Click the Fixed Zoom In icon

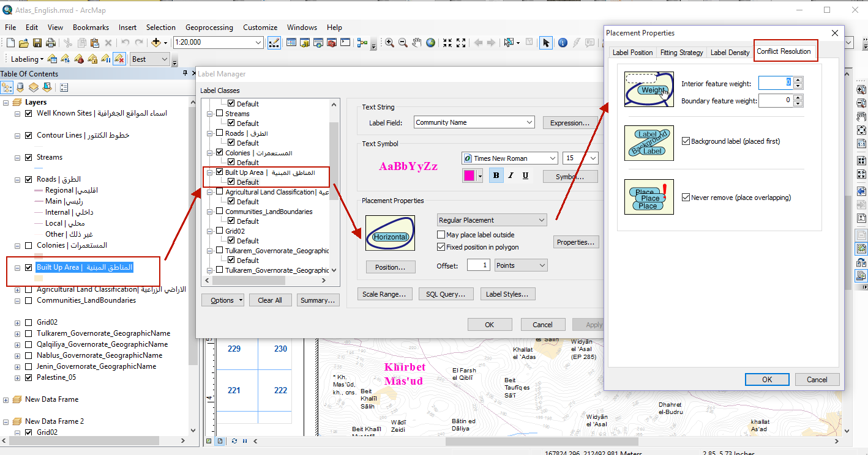pyautogui.click(x=447, y=43)
